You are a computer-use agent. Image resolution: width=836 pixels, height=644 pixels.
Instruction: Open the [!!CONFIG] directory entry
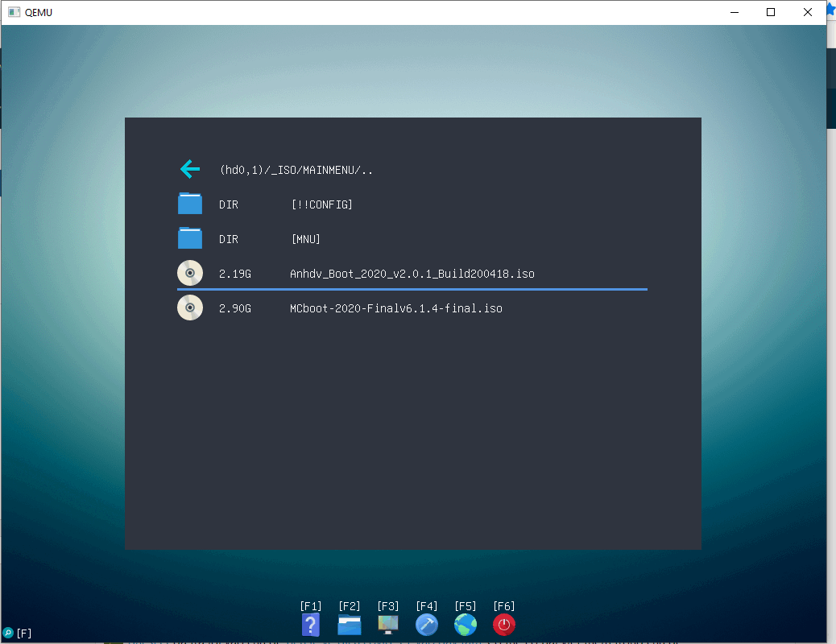(x=321, y=204)
